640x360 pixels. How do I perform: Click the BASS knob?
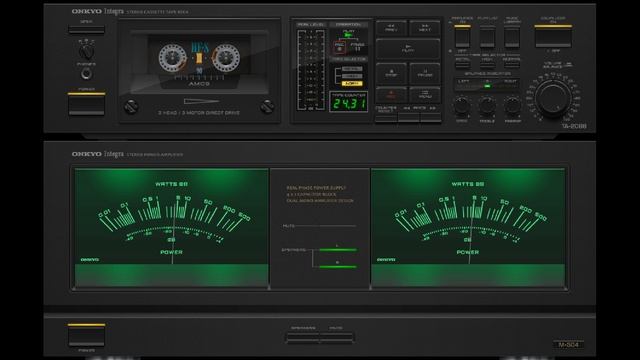point(462,105)
